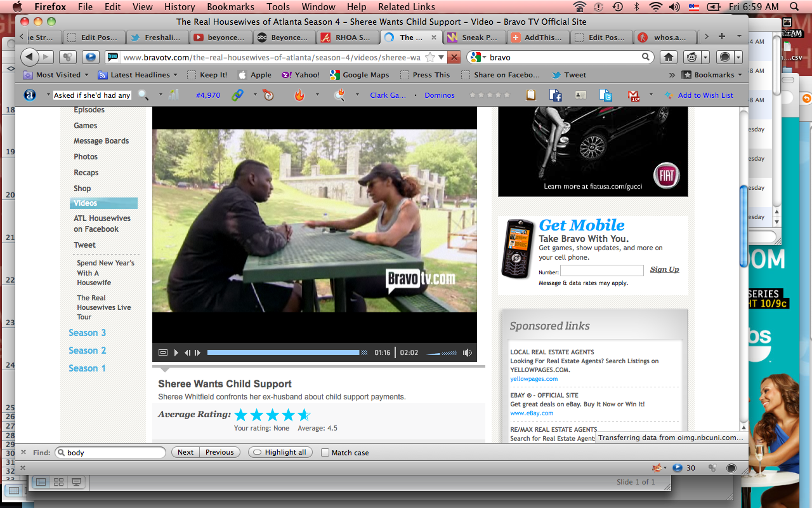This screenshot has height=508, width=812.
Task: Click Next in the find bar
Action: tap(185, 452)
